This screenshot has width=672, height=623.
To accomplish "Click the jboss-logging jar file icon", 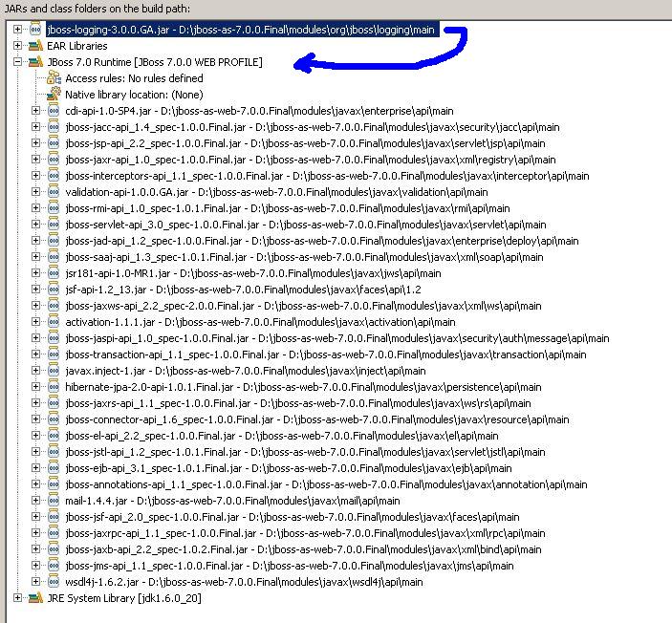I will coord(35,29).
